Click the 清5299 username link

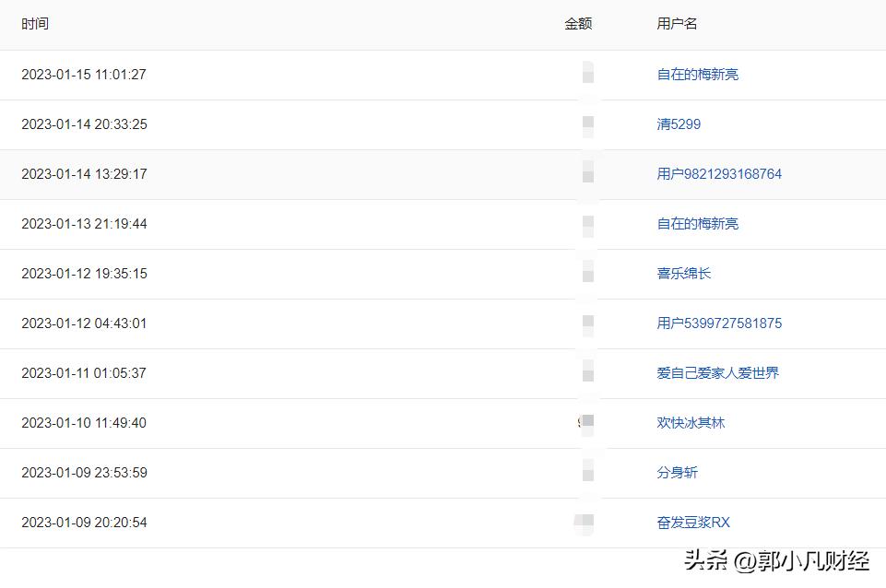(x=679, y=124)
